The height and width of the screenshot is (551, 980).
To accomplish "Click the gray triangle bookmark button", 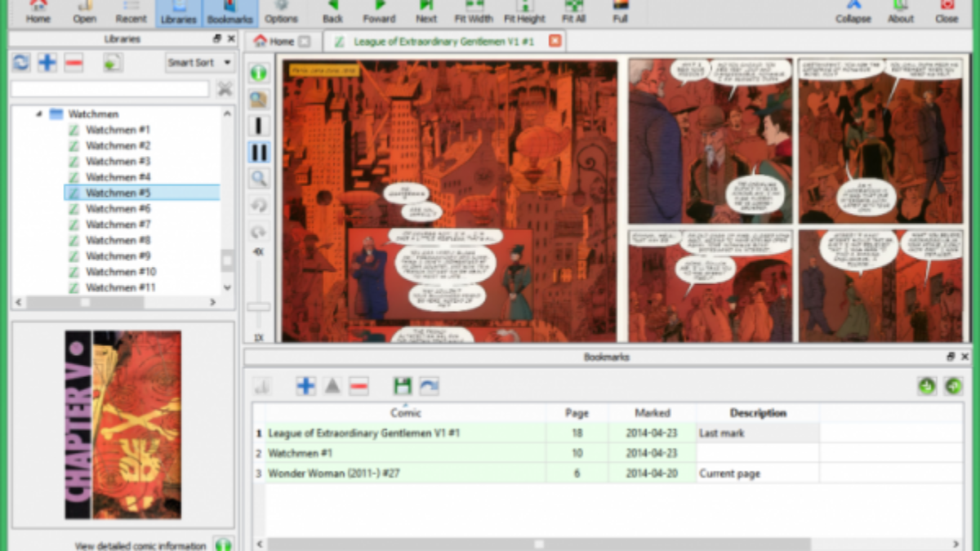I will (x=332, y=386).
